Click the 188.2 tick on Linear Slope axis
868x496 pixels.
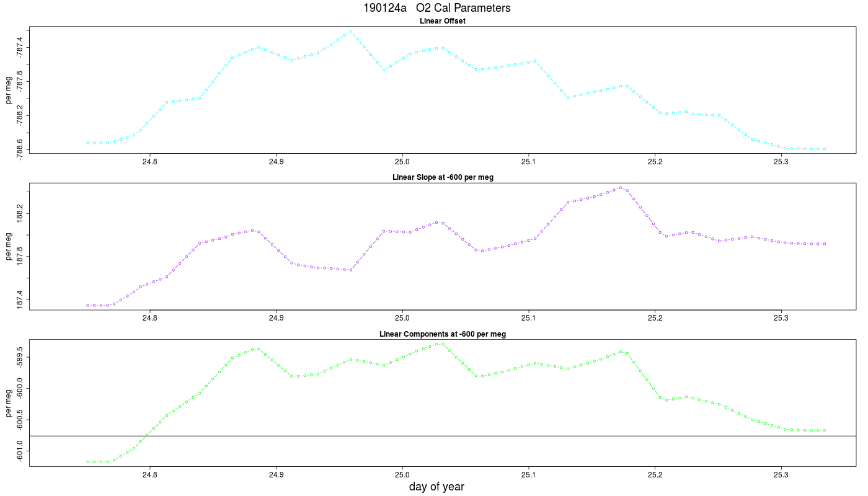(20, 215)
